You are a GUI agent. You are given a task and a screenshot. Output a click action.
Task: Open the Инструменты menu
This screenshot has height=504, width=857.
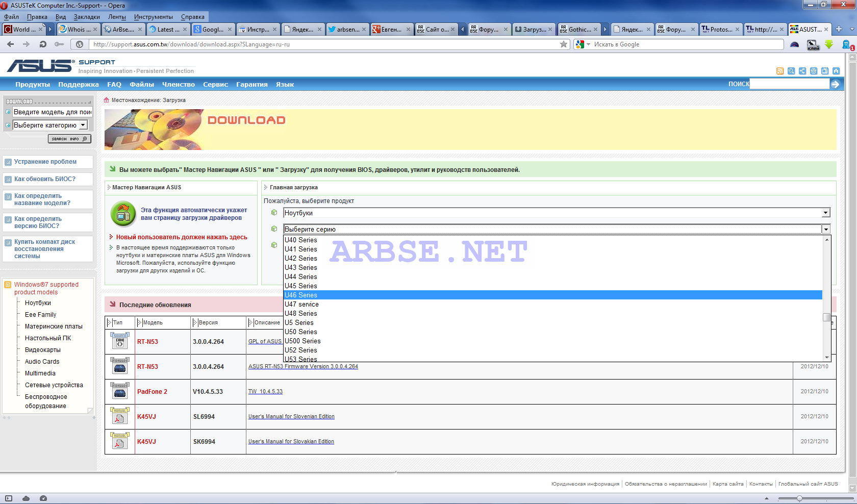153,17
